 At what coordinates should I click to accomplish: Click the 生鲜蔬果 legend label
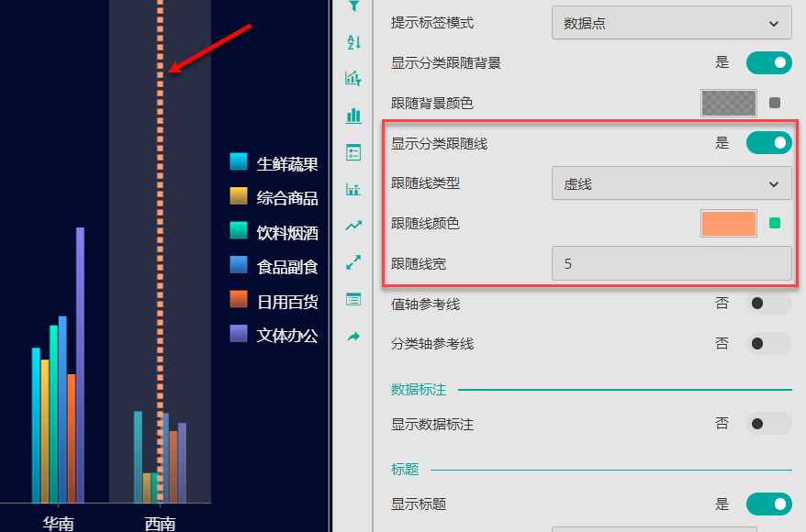(287, 164)
